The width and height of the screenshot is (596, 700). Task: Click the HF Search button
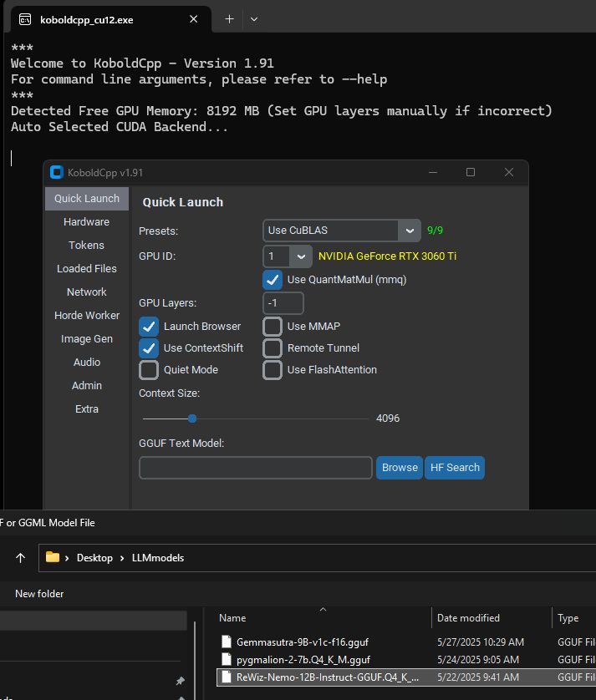(455, 468)
